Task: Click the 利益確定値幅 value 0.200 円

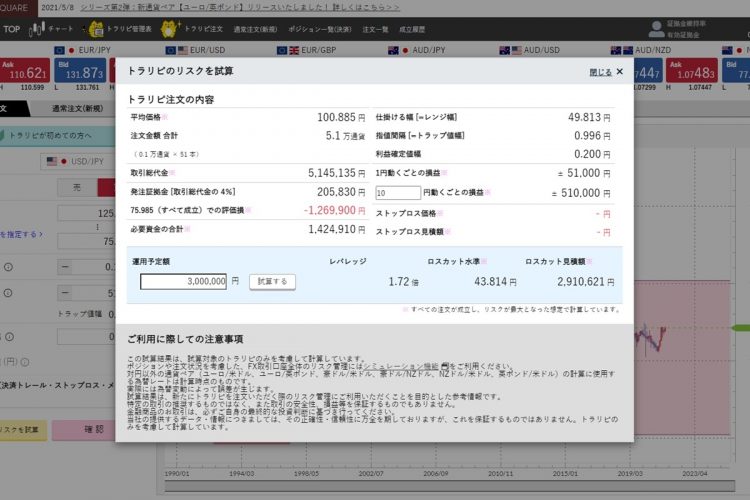Action: [x=592, y=154]
